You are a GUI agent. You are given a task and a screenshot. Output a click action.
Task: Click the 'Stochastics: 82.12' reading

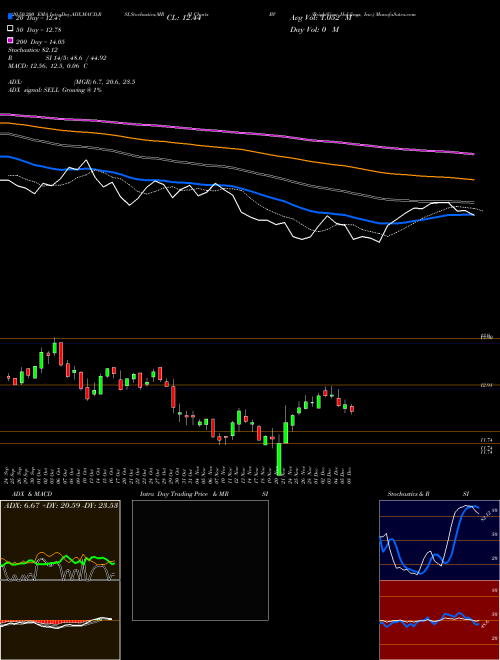pos(33,50)
